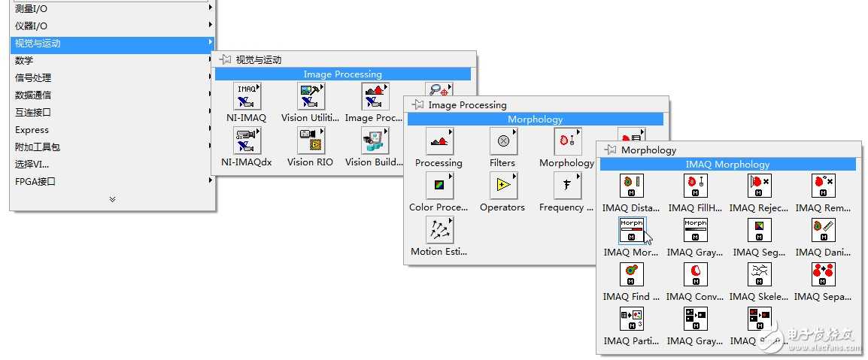This screenshot has height=360, width=868.
Task: Expand the 数学 submenu
Action: (x=112, y=60)
